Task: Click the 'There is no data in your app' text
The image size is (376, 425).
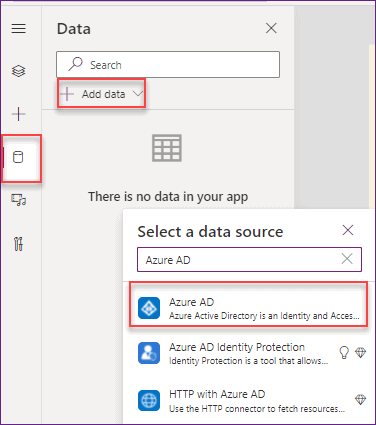Action: coord(168,197)
